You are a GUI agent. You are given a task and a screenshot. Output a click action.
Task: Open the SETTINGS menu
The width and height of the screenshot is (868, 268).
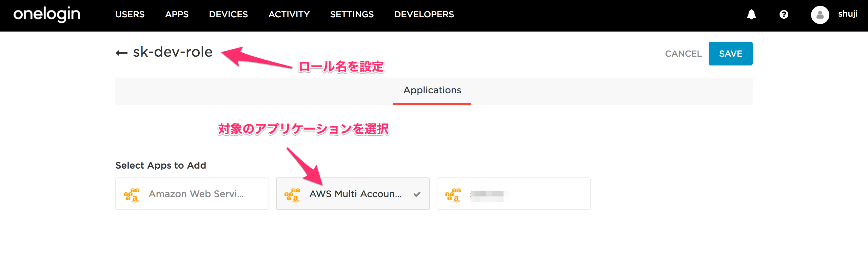[x=352, y=14]
